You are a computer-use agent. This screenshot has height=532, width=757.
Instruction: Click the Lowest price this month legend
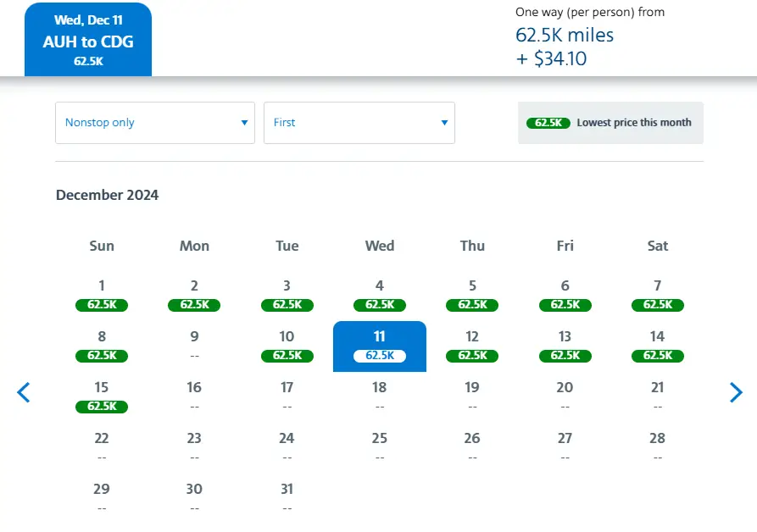point(610,123)
